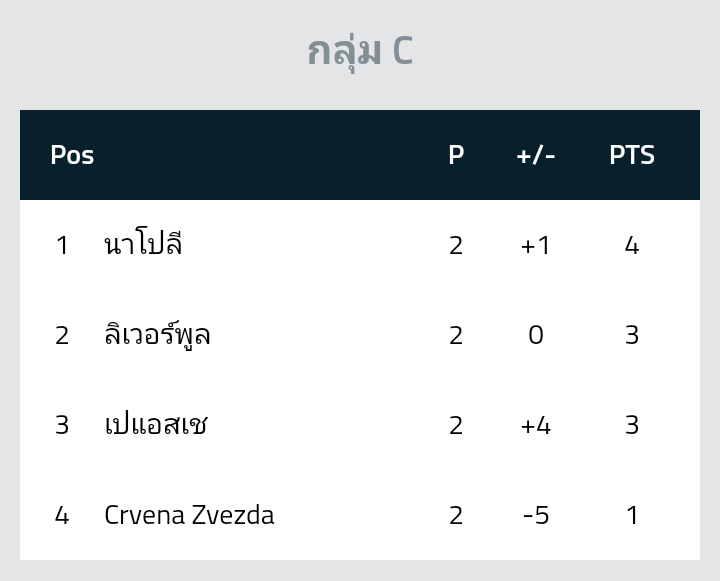Click นาโปลี's +1 goal difference
Screen dimensions: 720x581
(536, 245)
